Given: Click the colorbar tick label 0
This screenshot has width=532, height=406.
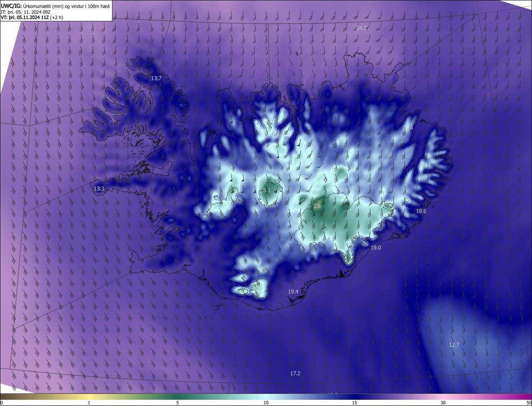Looking at the screenshot, I should (1, 403).
